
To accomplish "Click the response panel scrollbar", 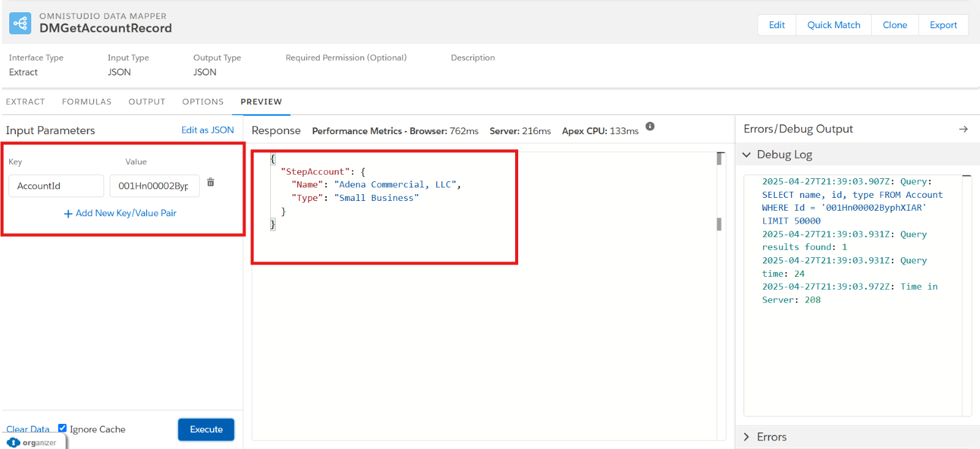I will 720,224.
